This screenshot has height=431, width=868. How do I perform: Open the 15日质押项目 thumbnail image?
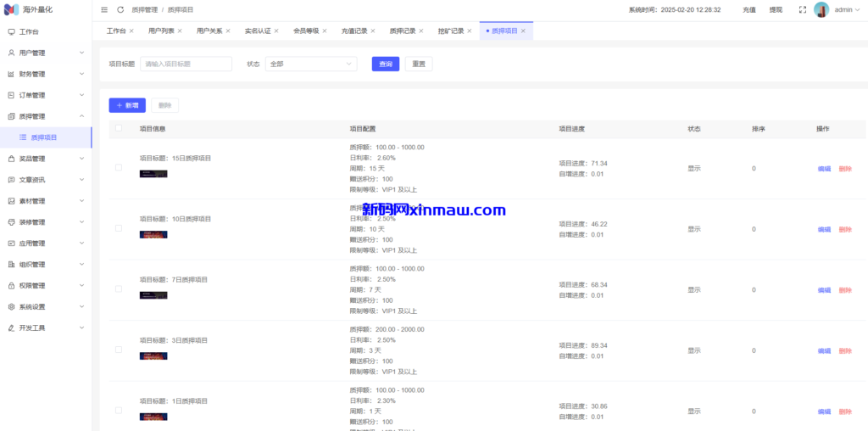153,174
